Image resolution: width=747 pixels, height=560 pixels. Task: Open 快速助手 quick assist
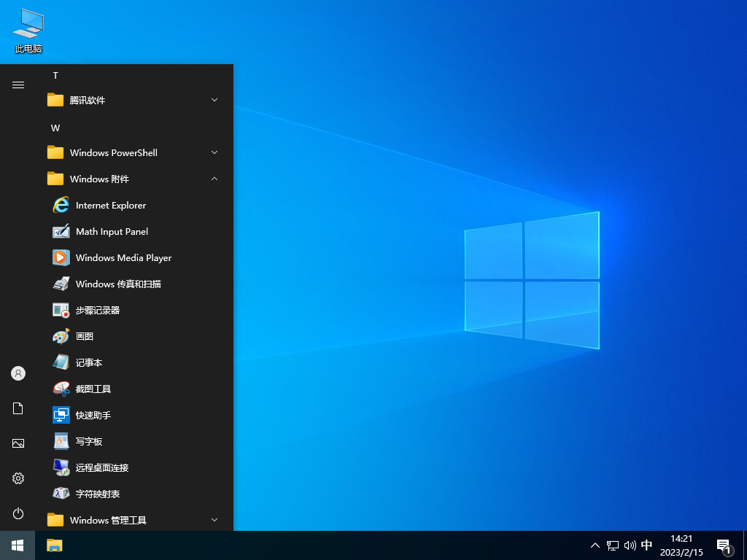click(x=93, y=415)
